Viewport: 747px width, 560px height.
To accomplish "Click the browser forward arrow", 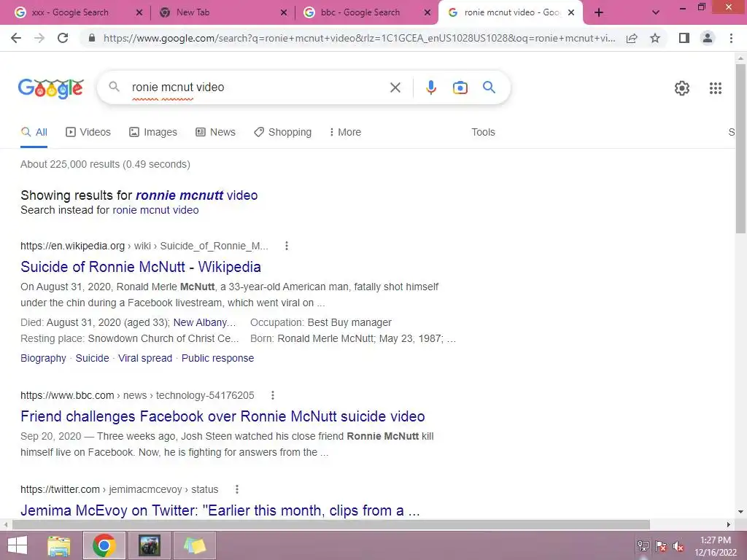I will tap(39, 38).
